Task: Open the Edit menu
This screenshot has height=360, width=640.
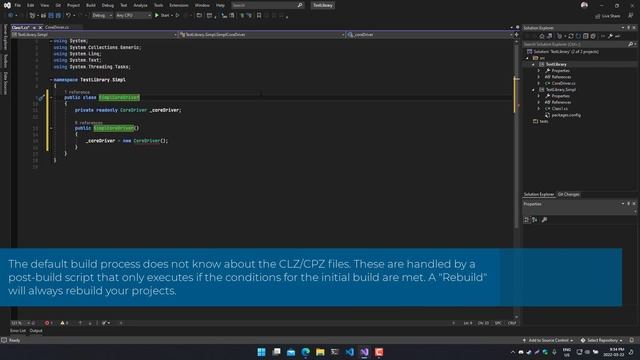Action: [x=31, y=5]
